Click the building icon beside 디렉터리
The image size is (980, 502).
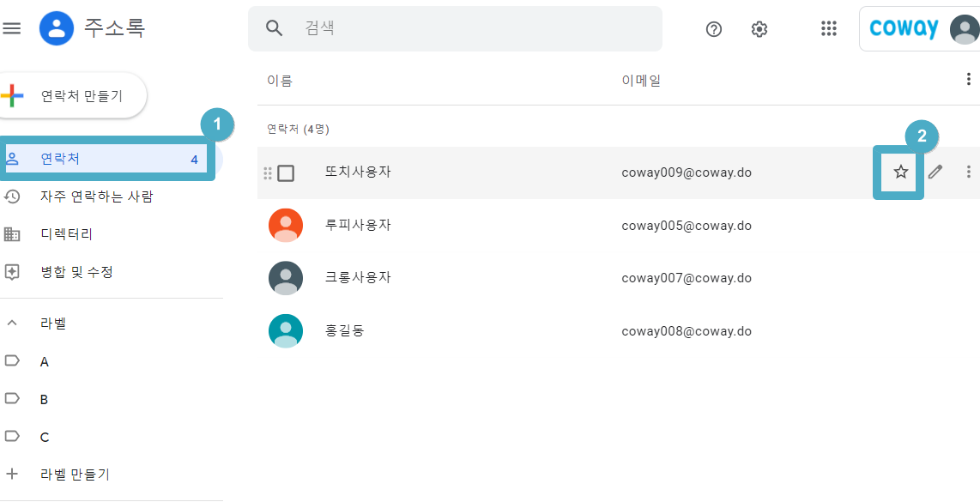(12, 234)
